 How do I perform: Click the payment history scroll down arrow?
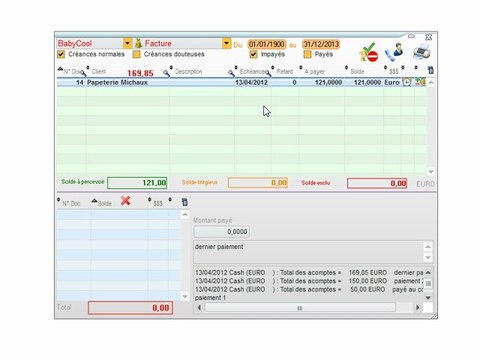coord(428,297)
